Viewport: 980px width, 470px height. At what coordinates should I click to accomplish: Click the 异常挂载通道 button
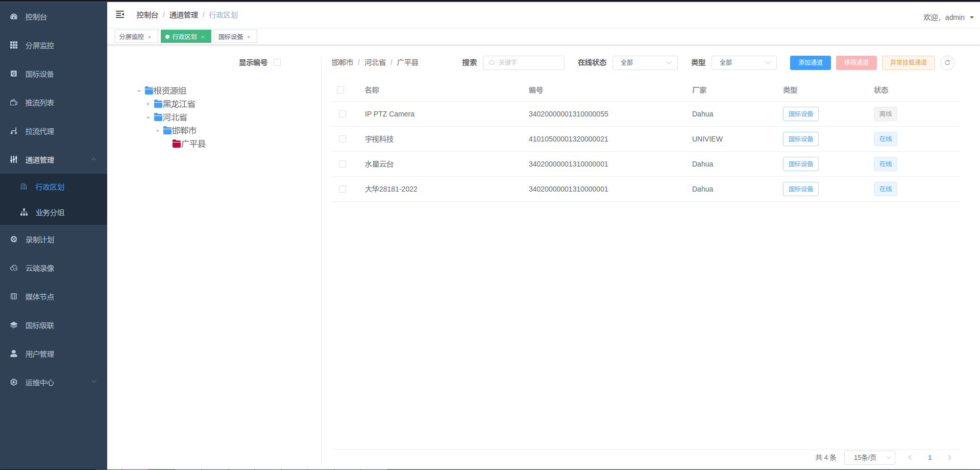[x=908, y=63]
